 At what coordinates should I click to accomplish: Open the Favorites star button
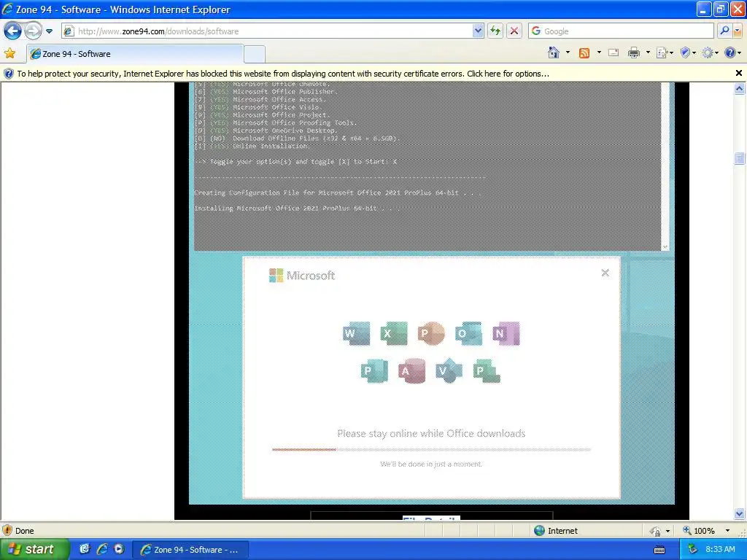coord(9,53)
